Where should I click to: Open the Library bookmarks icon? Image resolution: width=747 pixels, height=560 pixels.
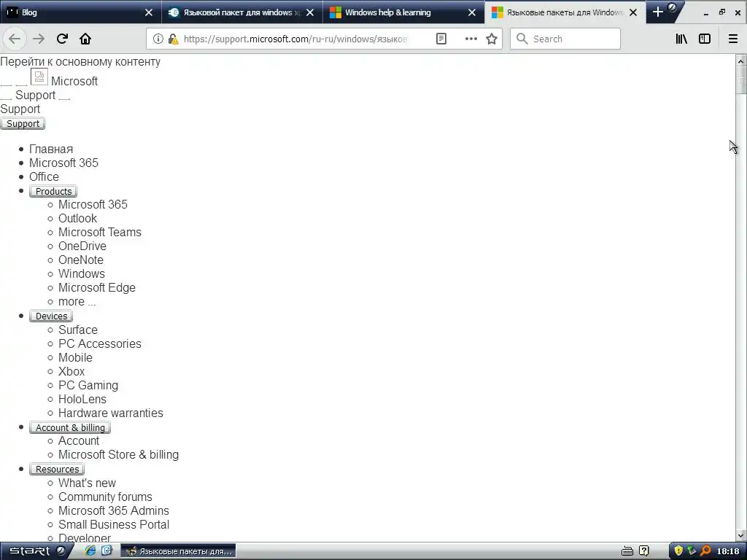[681, 39]
